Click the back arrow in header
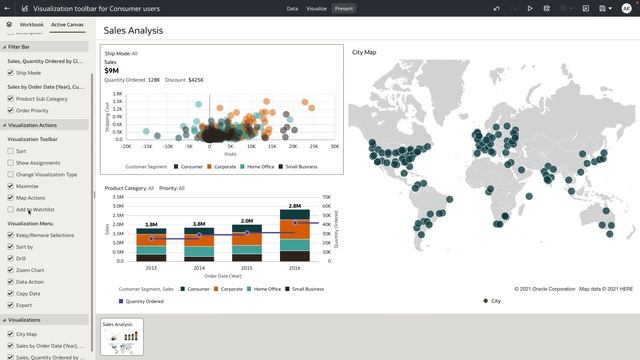 click(7, 8)
